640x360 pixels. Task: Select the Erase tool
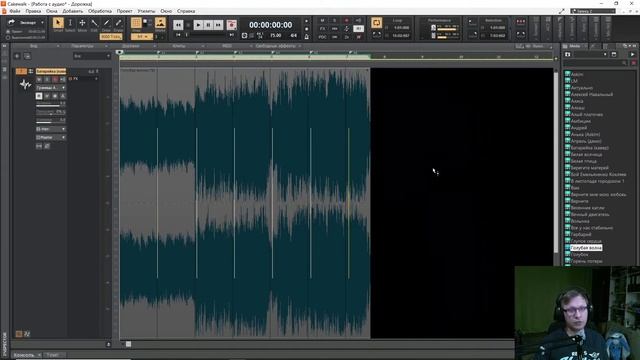coord(118,23)
